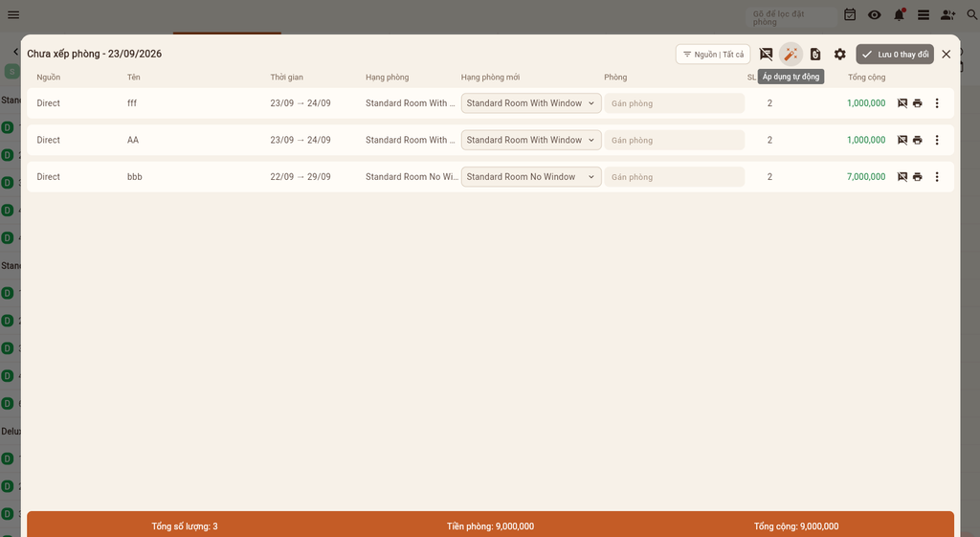
Task: Click Gán phòng field for AA
Action: point(675,140)
